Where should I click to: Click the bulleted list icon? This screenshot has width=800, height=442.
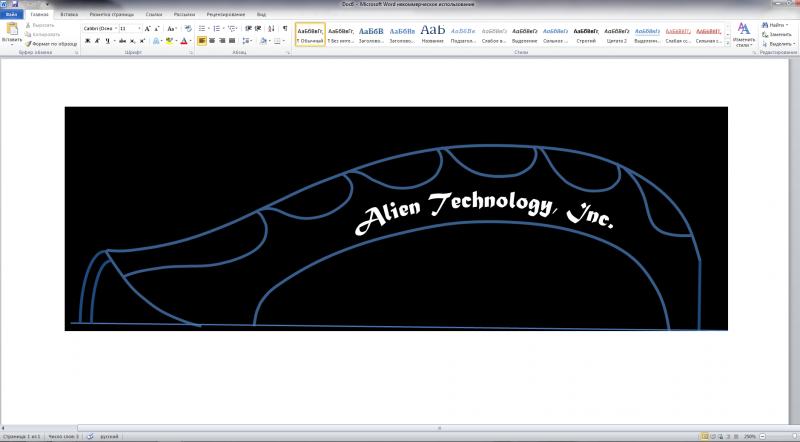click(x=202, y=29)
